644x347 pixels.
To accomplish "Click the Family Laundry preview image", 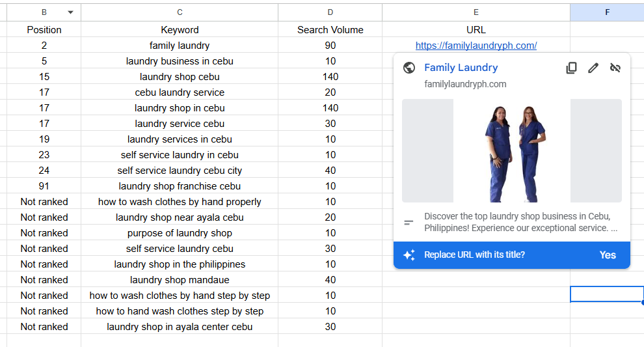I will [512, 150].
